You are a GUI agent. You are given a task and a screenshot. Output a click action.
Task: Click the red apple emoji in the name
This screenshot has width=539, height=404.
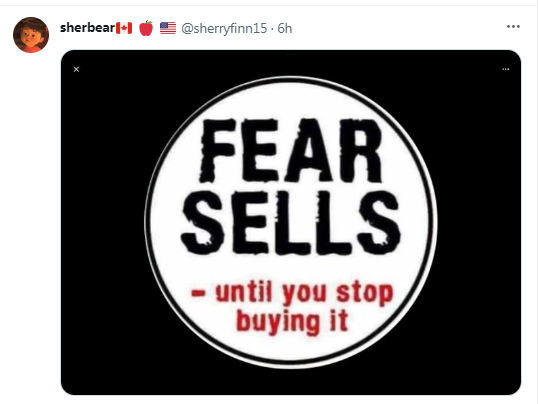pos(146,28)
